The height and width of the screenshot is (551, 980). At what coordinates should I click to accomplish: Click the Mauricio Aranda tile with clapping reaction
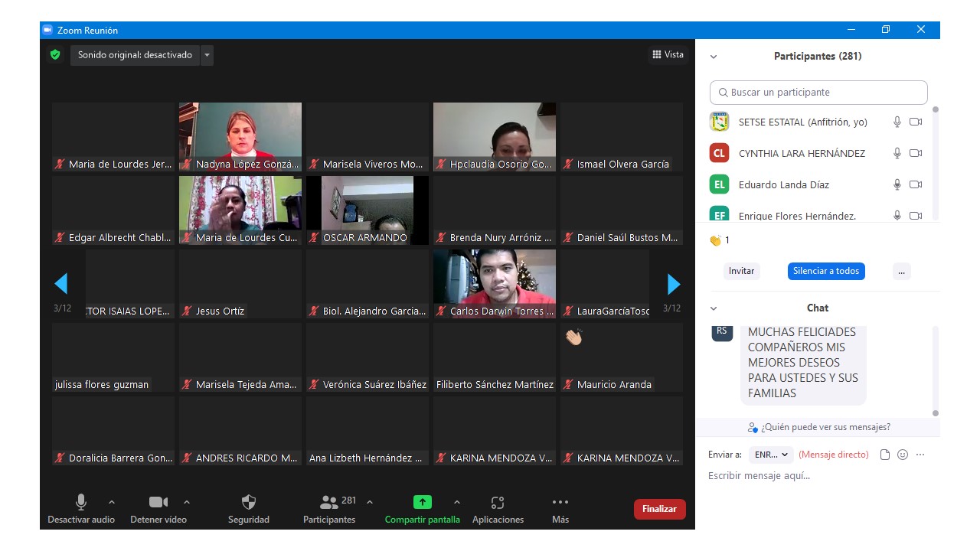[622, 357]
